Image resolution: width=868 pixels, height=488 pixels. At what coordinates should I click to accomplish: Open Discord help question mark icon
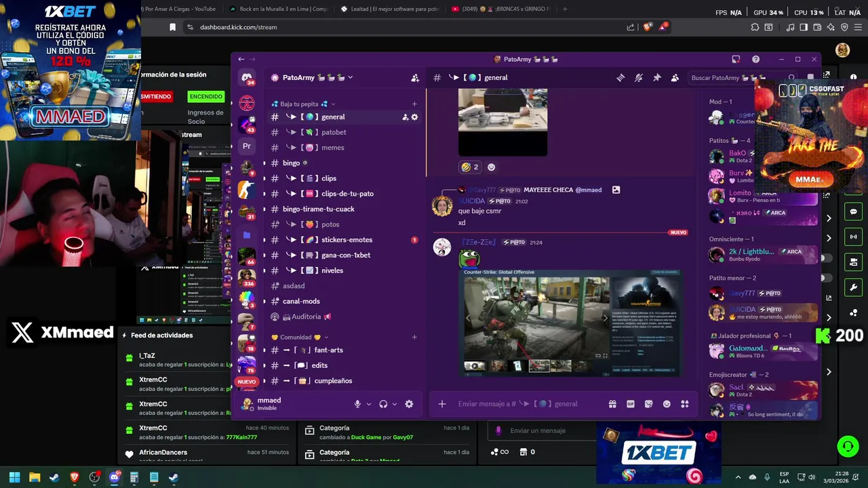tap(755, 59)
